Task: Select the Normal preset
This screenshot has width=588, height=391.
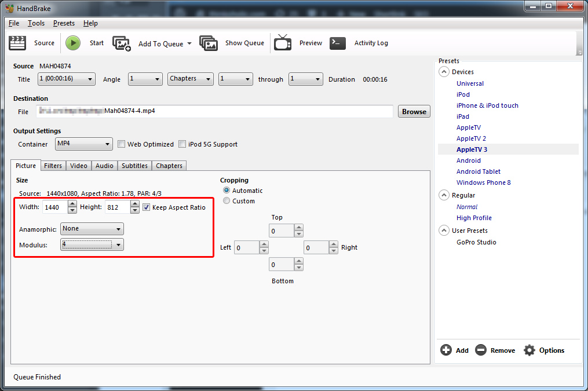Action: [x=467, y=207]
